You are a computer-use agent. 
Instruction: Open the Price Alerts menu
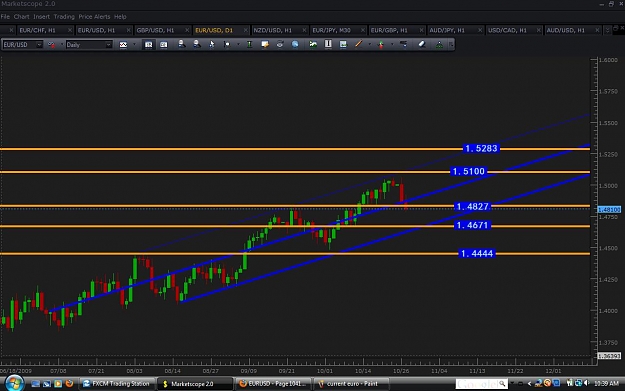(x=94, y=17)
